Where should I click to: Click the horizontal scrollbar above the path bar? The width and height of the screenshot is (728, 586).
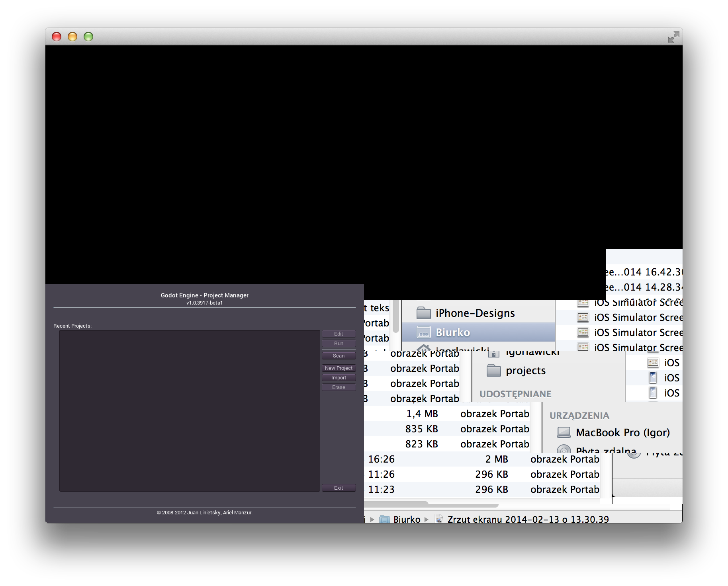pos(431,505)
